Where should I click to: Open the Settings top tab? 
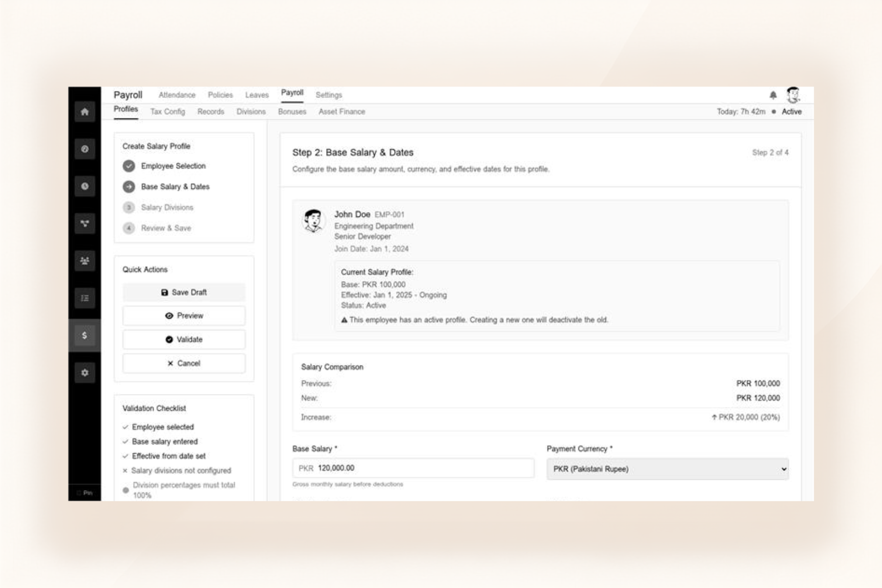point(329,95)
